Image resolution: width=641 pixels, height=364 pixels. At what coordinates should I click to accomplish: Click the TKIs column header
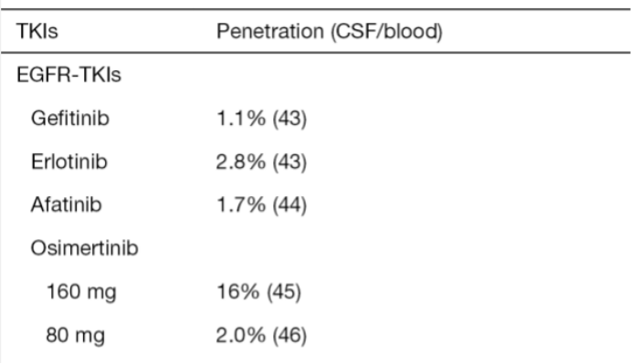(37, 31)
